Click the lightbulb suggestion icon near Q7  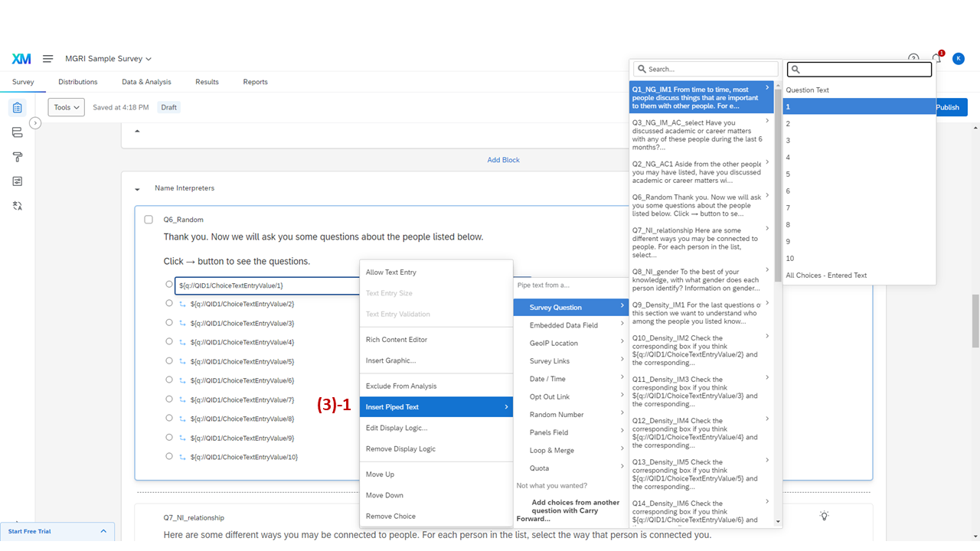pyautogui.click(x=823, y=516)
